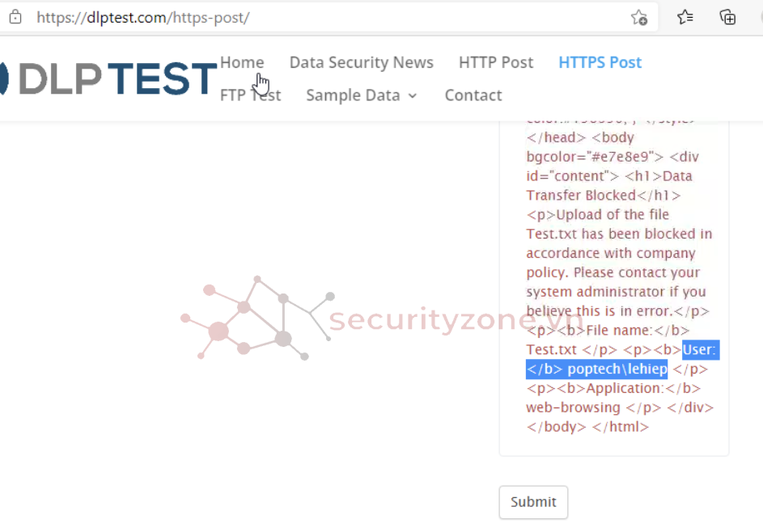The height and width of the screenshot is (532, 763).
Task: Click the securityzone network graphic watermark
Action: 255,318
